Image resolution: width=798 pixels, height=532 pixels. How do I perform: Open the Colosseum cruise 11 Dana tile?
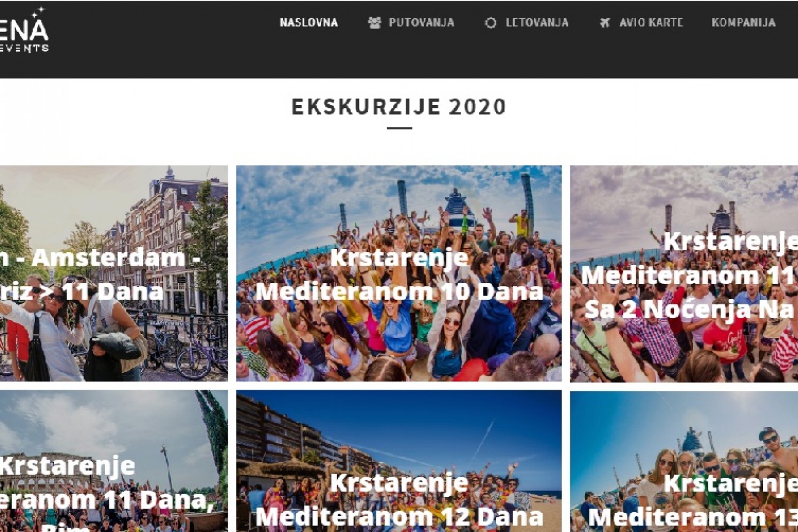coord(114,461)
